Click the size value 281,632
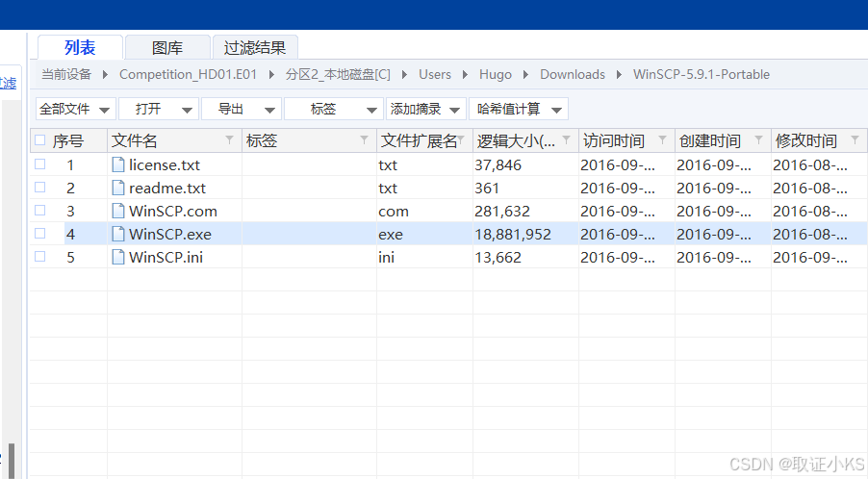The height and width of the screenshot is (479, 868). point(502,212)
